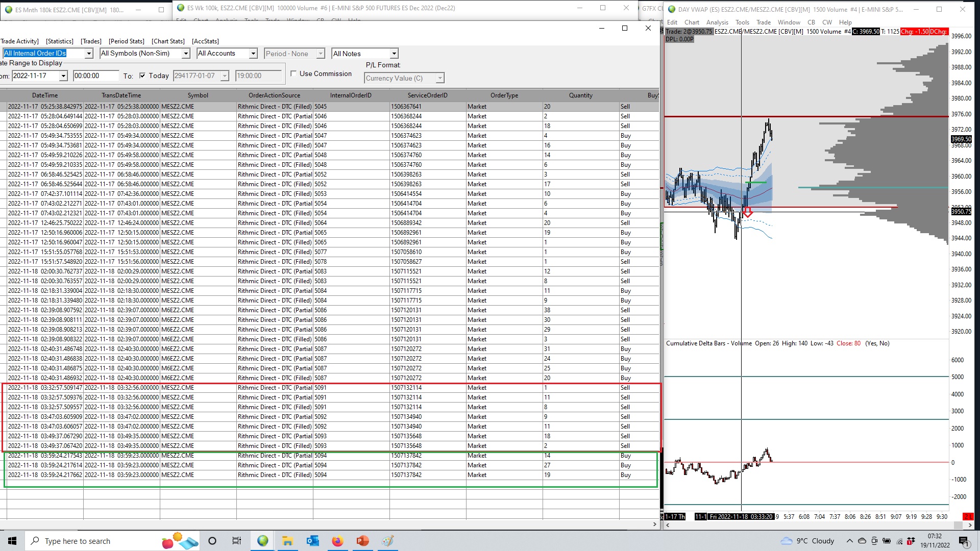Enable the Use Commission checkbox
Screen dimensions: 980x551
[x=293, y=73]
